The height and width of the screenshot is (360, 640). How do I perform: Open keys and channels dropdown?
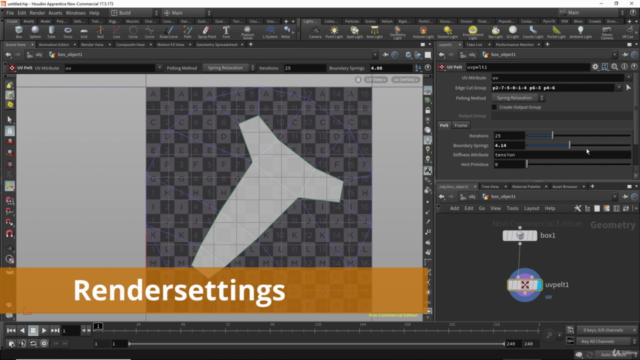(606, 330)
